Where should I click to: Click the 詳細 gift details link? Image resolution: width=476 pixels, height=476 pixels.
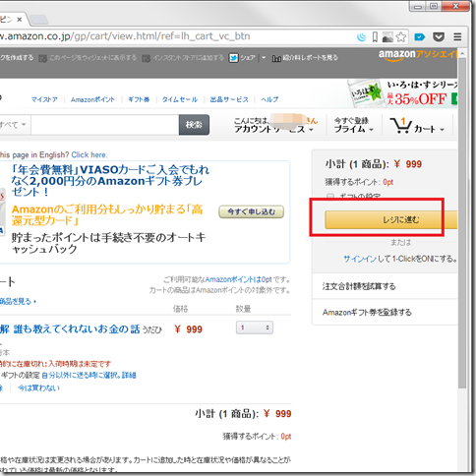click(129, 375)
